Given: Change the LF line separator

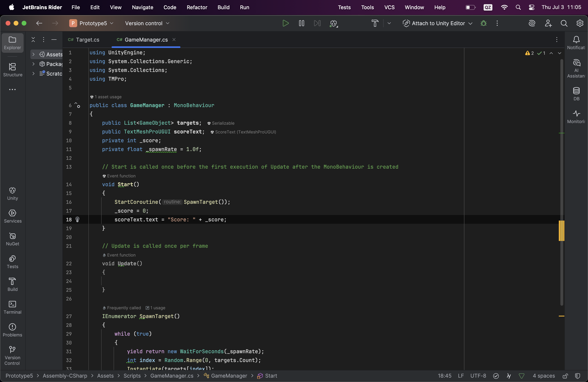Looking at the screenshot, I should tap(461, 376).
